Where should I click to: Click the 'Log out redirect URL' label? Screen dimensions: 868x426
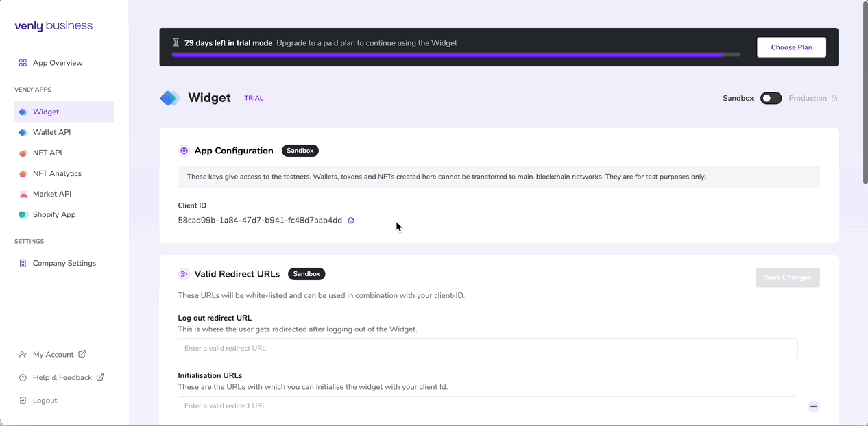pyautogui.click(x=215, y=318)
